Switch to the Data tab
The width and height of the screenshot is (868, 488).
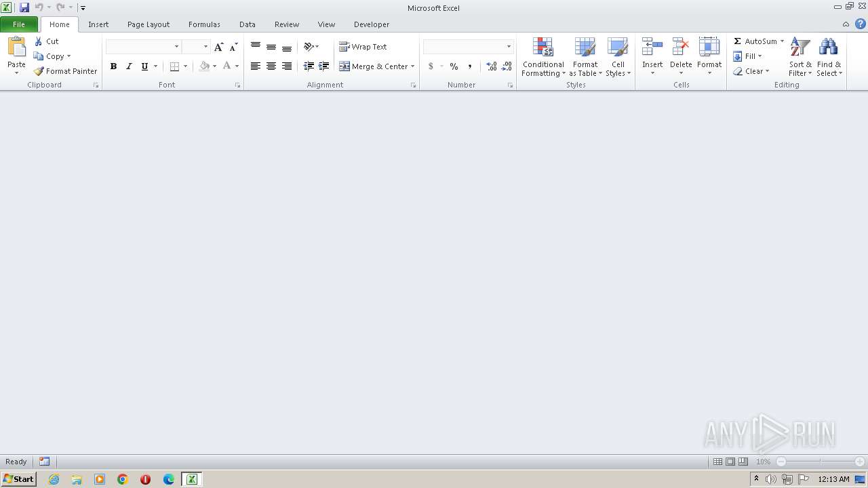click(x=248, y=24)
